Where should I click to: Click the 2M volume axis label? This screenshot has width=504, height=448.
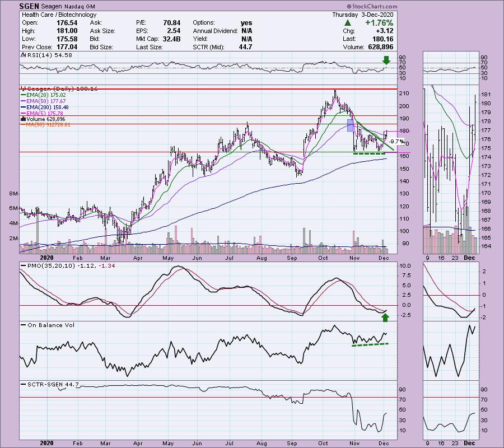coord(13,239)
